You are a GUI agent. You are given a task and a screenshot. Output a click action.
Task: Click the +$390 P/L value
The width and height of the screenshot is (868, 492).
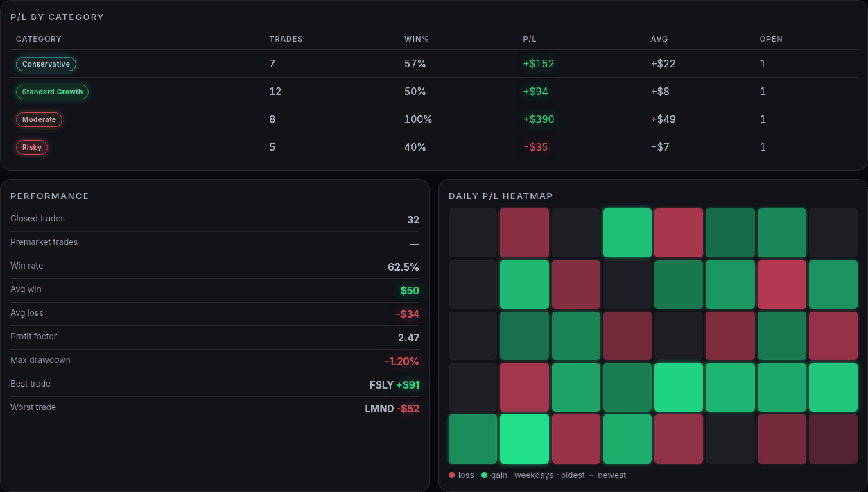[539, 119]
